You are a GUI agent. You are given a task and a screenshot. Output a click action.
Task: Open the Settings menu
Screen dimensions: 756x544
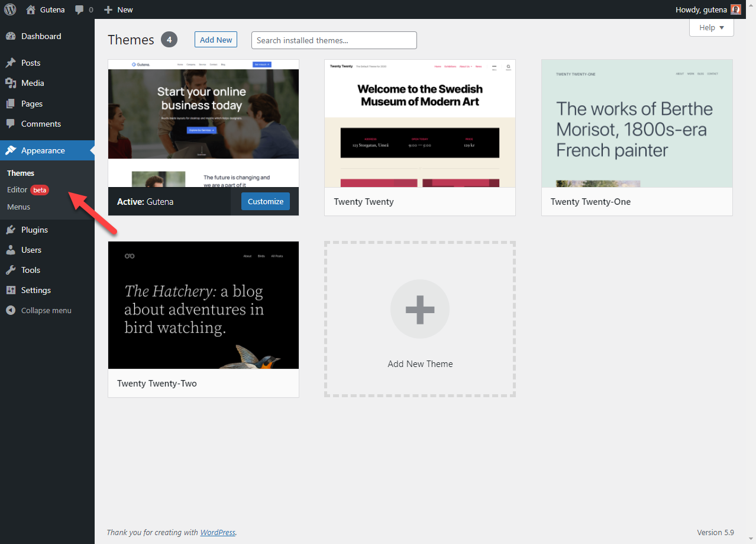(x=47, y=290)
